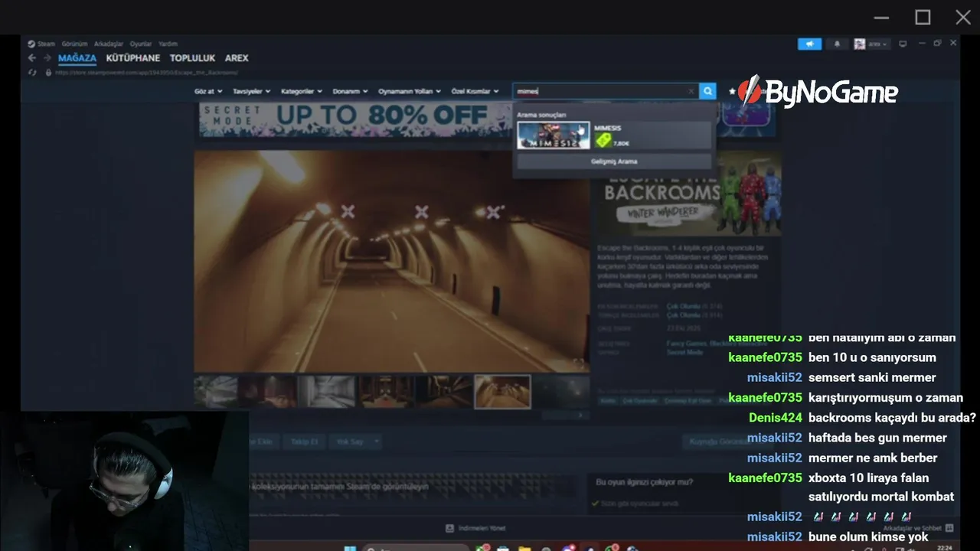Switch to the TOPLULUK tab
Image resolution: width=980 pixels, height=551 pixels.
[x=193, y=58]
